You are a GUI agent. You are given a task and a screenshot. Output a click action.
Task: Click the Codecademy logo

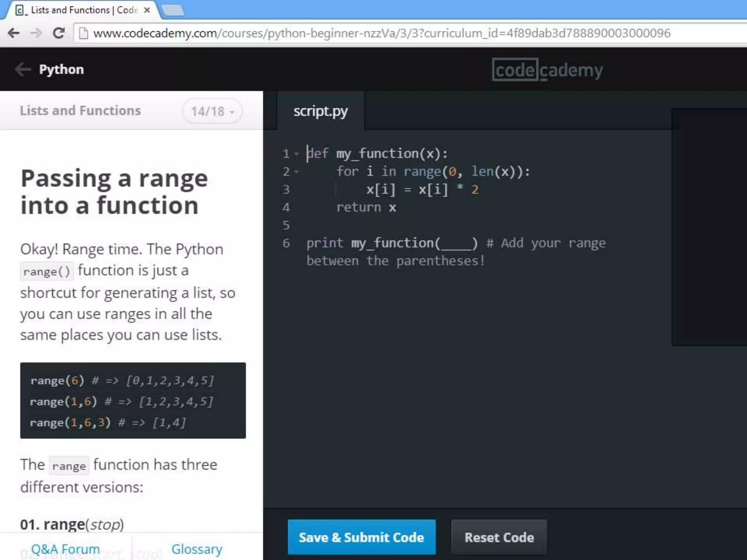(547, 70)
